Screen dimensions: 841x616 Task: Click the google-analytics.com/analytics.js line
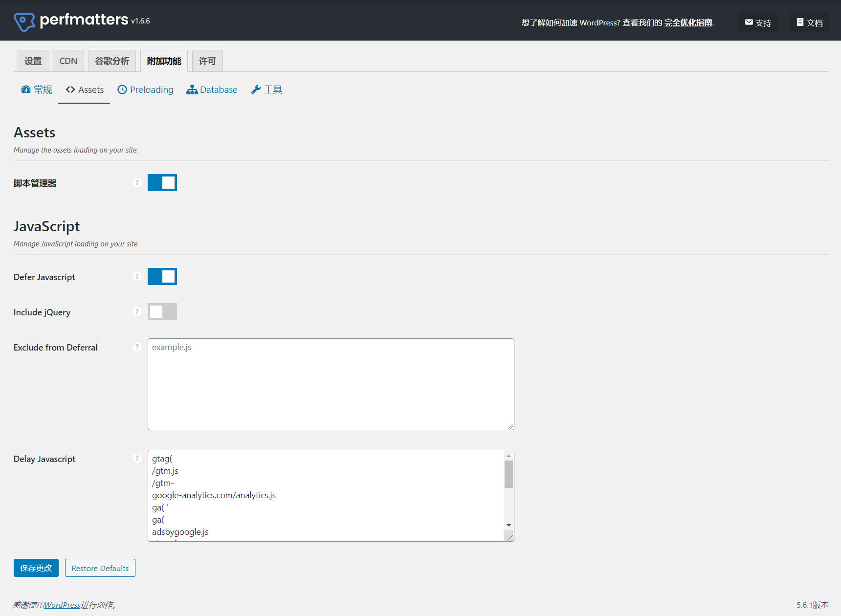[214, 495]
